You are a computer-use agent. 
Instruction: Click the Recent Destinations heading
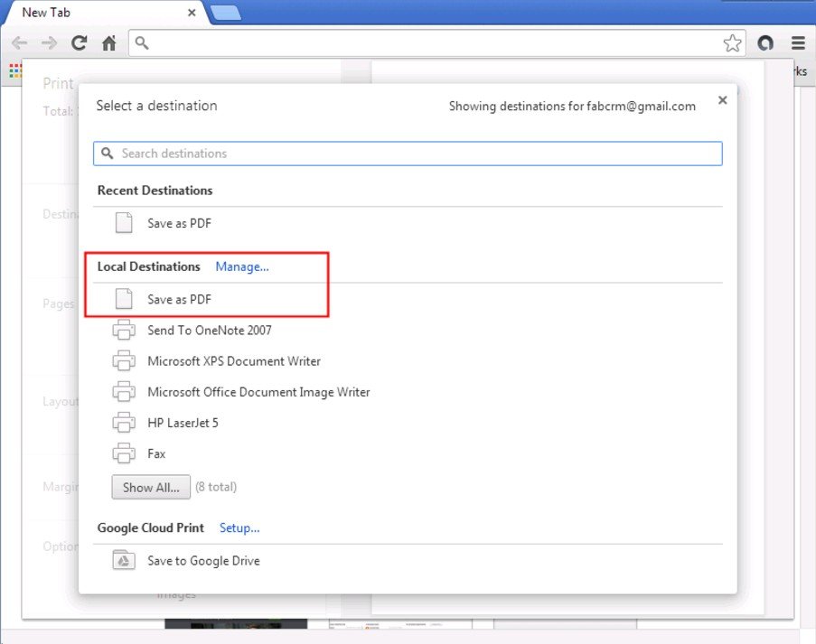pyautogui.click(x=155, y=191)
